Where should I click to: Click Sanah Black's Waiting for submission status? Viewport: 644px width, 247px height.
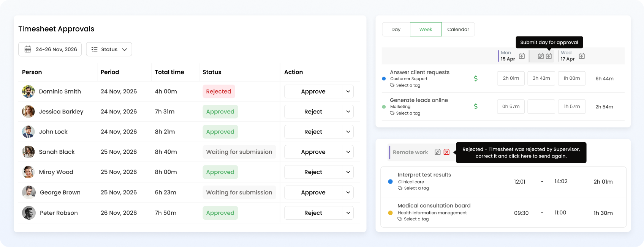click(x=239, y=152)
